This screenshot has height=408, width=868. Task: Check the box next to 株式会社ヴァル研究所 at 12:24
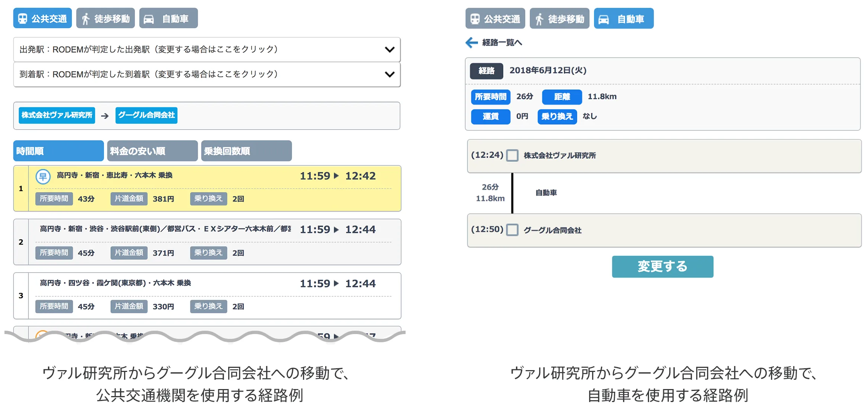point(512,155)
